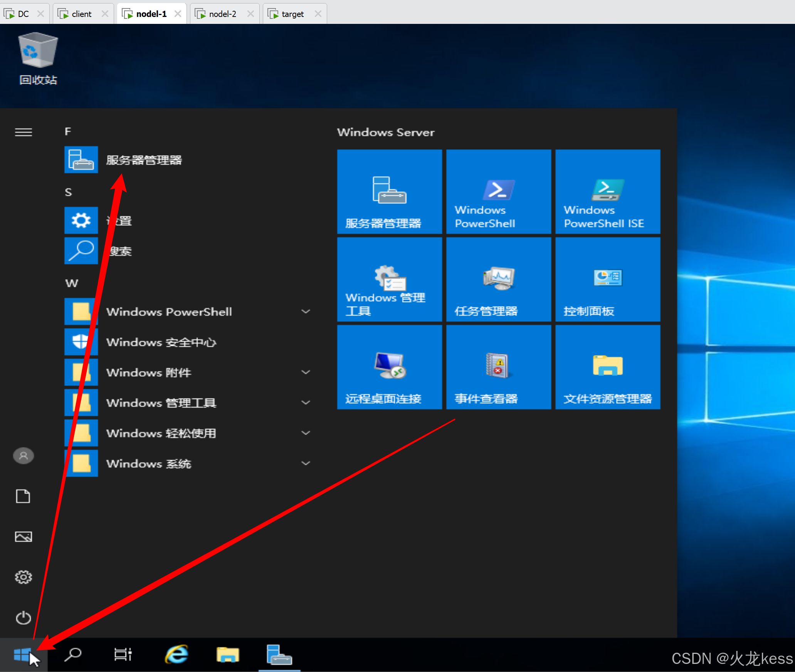Switch to the nodel-2 VM tab

click(x=222, y=14)
